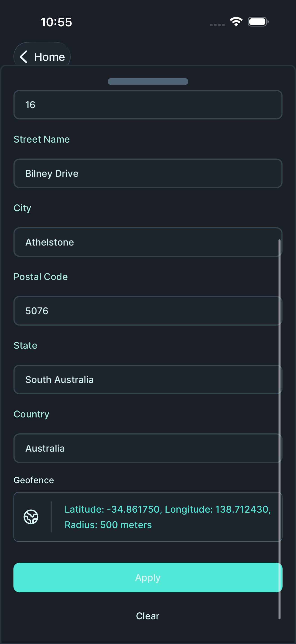296x644 pixels.
Task: Select the State field showing South Australia
Action: 148,379
